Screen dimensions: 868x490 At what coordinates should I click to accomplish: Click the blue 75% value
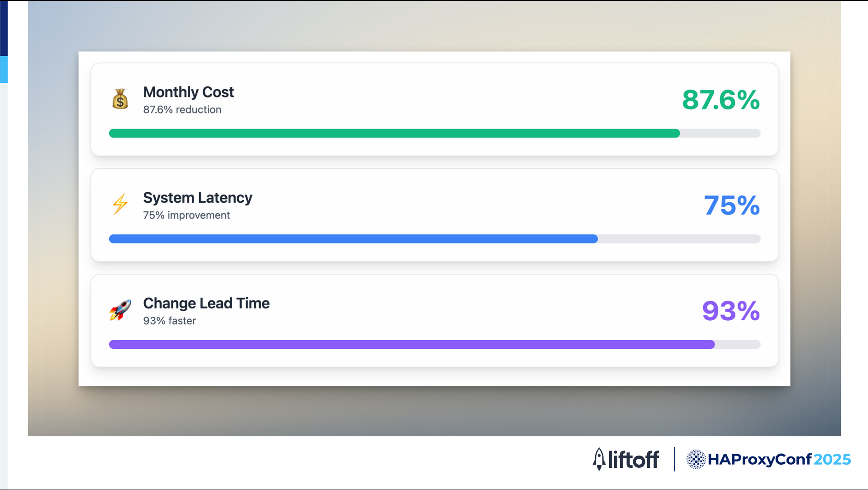point(732,205)
